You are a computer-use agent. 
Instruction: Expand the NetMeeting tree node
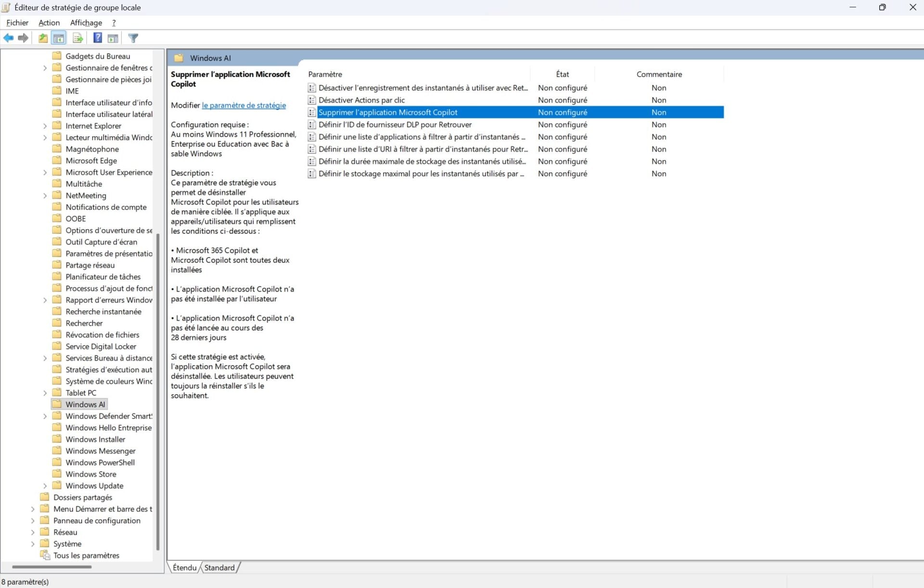coord(45,196)
